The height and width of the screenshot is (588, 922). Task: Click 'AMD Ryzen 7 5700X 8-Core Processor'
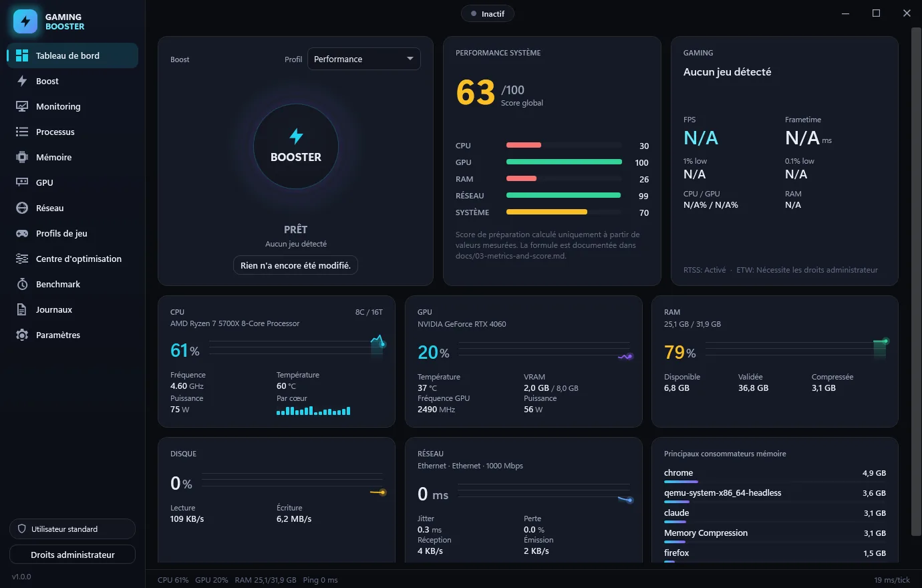click(235, 323)
